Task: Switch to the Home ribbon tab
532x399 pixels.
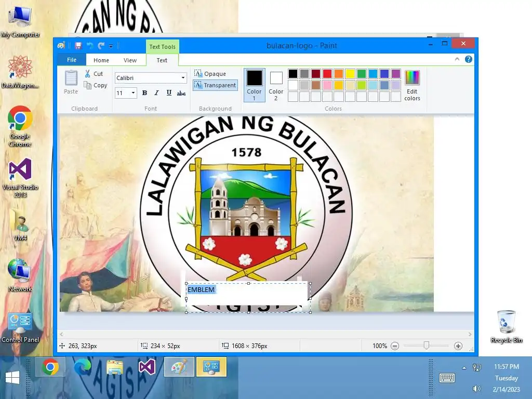Action: [101, 60]
